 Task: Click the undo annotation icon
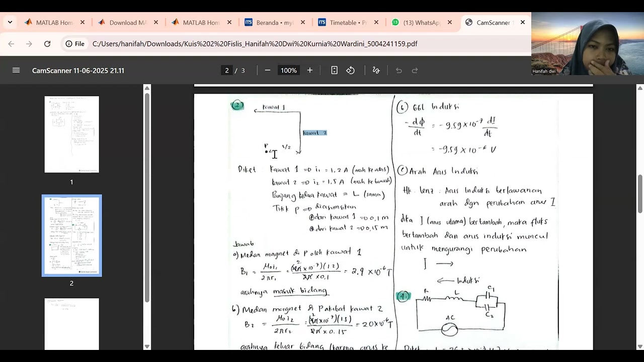tap(399, 70)
